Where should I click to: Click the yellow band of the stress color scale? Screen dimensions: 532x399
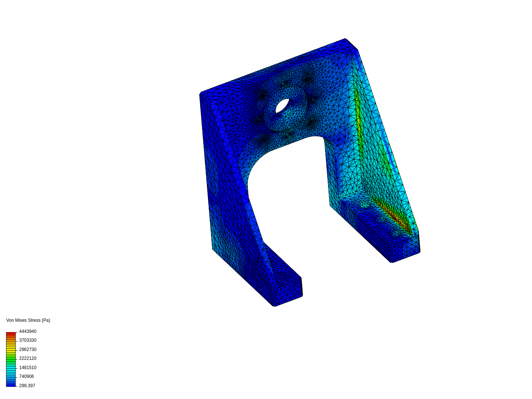tap(11, 349)
